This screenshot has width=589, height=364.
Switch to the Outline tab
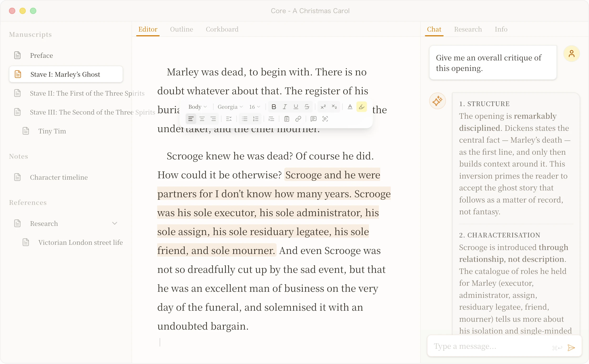click(181, 29)
